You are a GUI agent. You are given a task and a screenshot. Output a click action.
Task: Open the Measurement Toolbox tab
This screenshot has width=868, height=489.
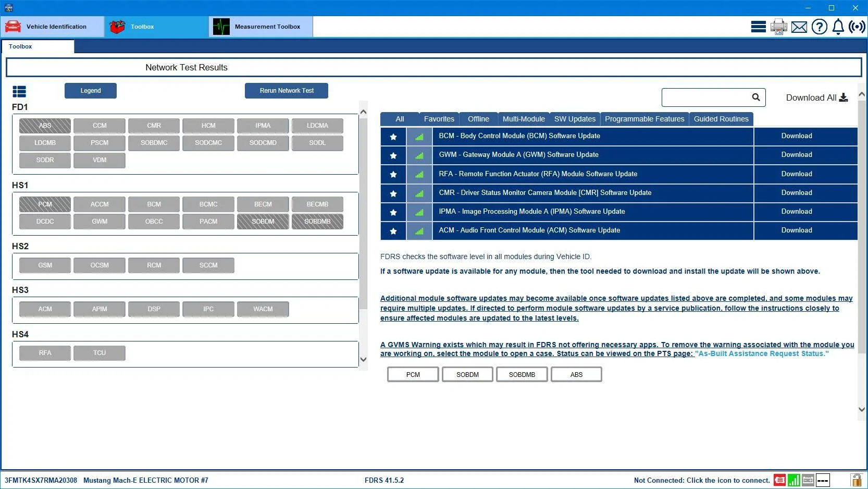[x=261, y=27]
